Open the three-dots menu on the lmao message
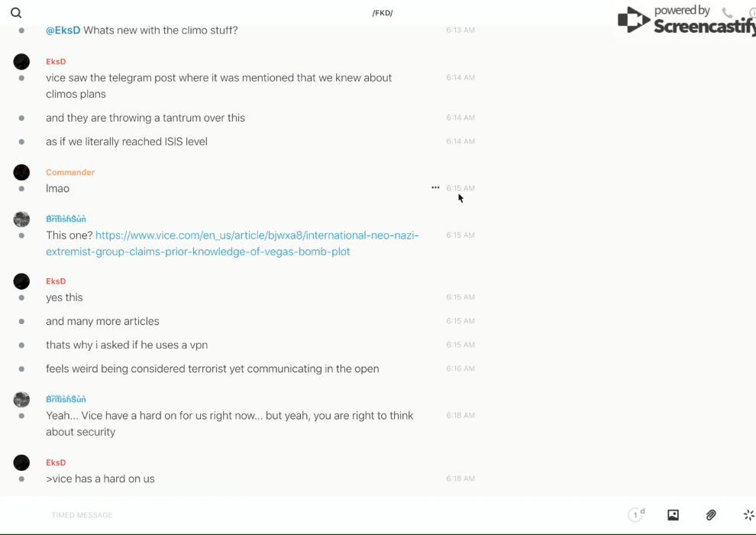This screenshot has height=535, width=756. coord(435,188)
